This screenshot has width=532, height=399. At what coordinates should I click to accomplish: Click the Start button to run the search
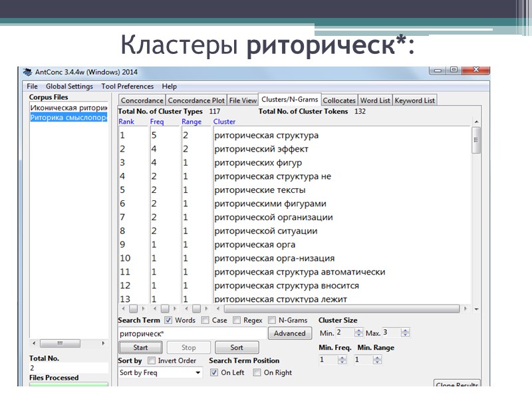[140, 347]
